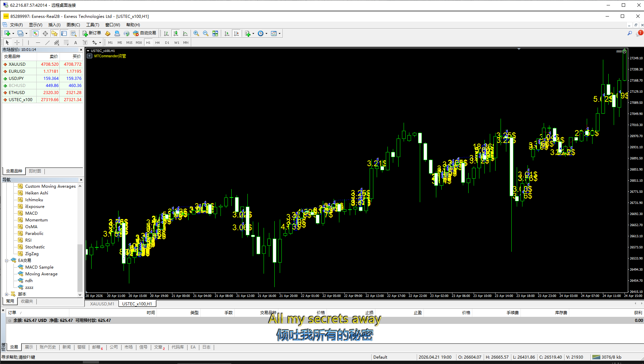This screenshot has width=644, height=364.
Task: Switch Navigator to 收藏夹 tab
Action: [x=27, y=301]
